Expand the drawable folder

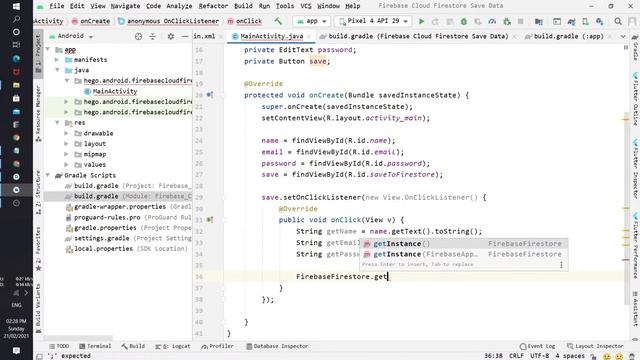pos(67,133)
